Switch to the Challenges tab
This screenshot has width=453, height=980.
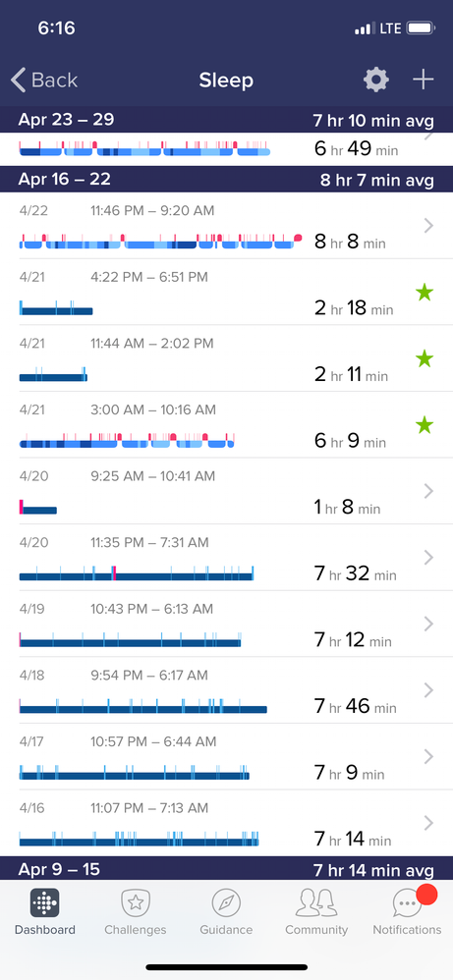(136, 912)
